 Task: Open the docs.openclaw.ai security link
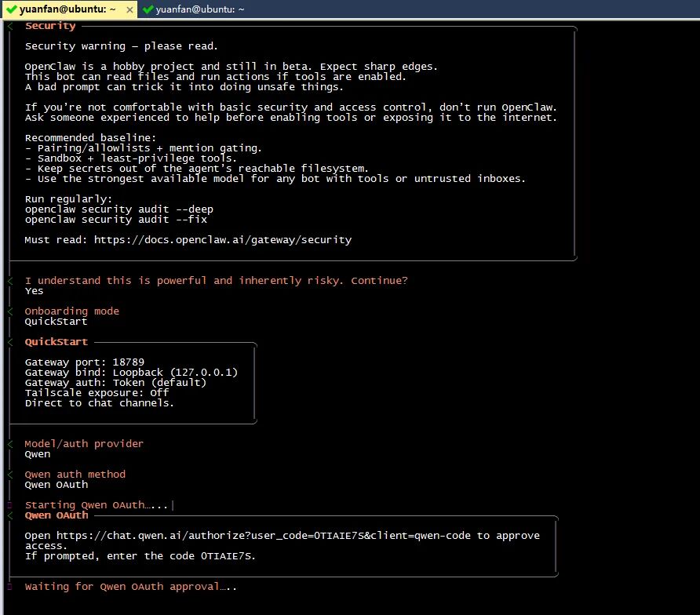223,240
